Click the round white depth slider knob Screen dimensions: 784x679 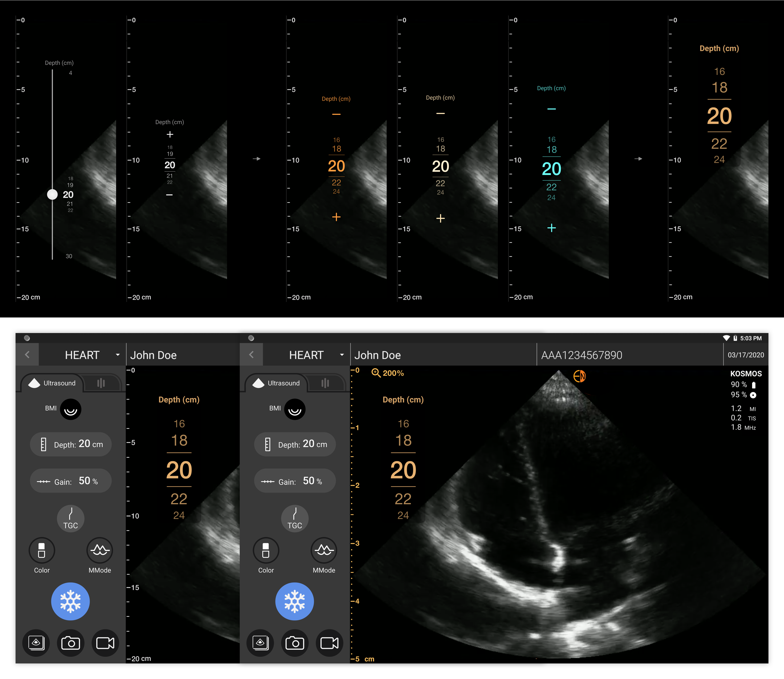click(52, 194)
